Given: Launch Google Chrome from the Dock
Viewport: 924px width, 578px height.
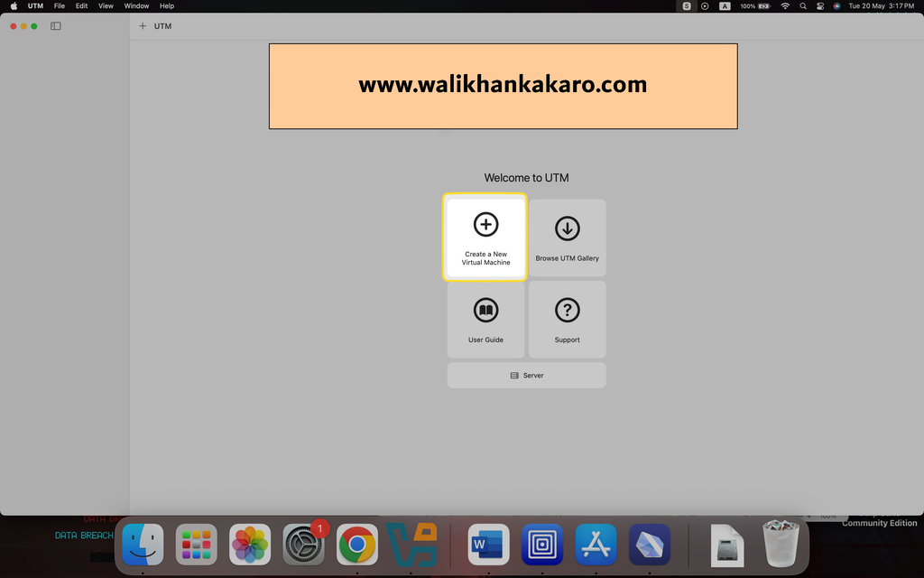Looking at the screenshot, I should point(357,545).
